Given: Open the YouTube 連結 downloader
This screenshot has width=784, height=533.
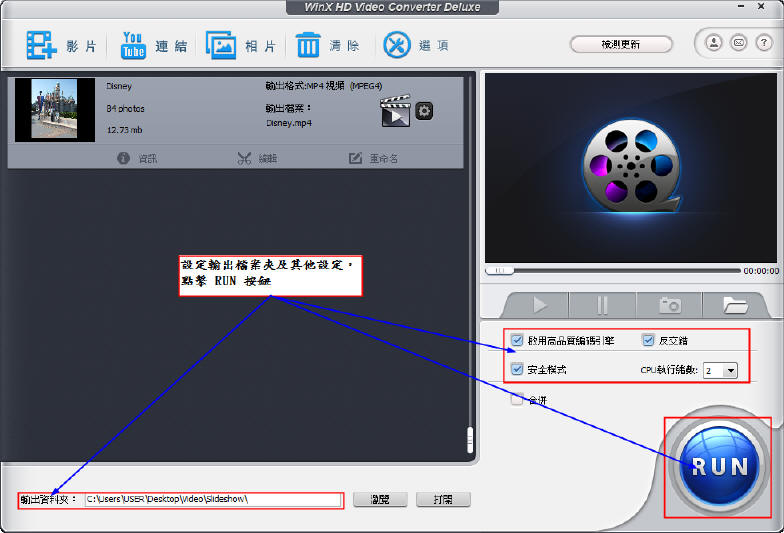Looking at the screenshot, I should click(133, 45).
